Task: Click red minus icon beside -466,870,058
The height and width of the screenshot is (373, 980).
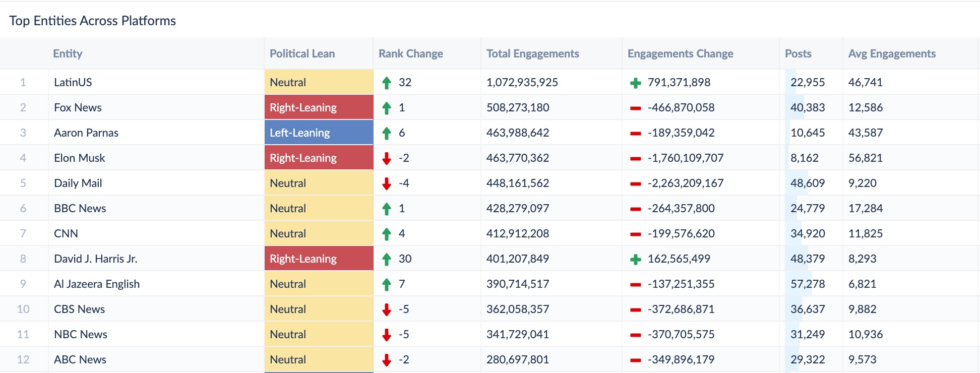Action: coord(636,108)
